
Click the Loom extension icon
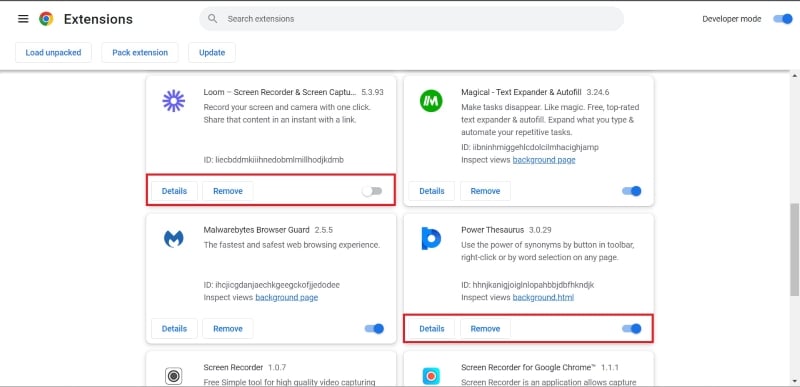[x=173, y=101]
